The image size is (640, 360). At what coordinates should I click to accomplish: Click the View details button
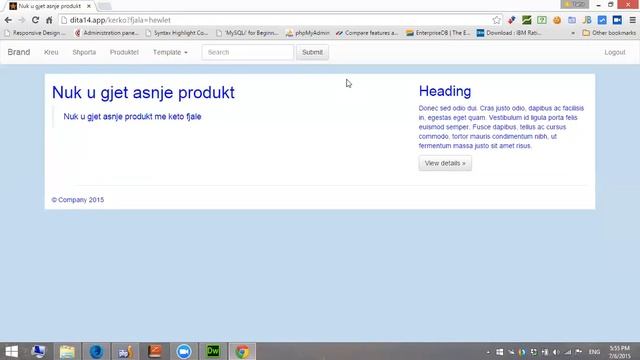(x=445, y=163)
